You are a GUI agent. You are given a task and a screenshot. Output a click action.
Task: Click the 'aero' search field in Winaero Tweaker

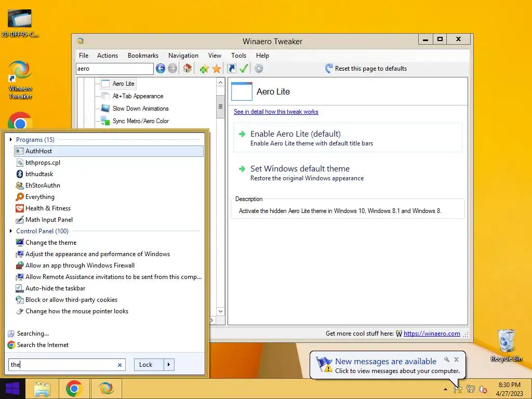(115, 69)
